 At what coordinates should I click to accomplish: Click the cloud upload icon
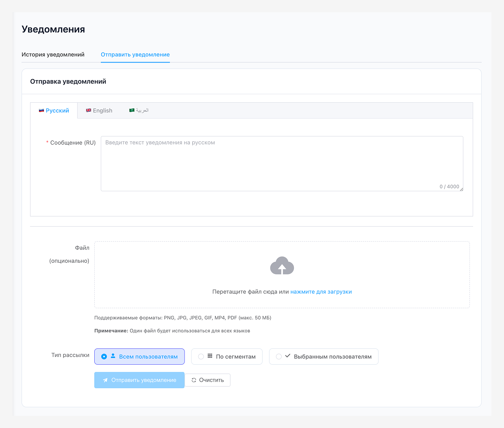click(282, 266)
